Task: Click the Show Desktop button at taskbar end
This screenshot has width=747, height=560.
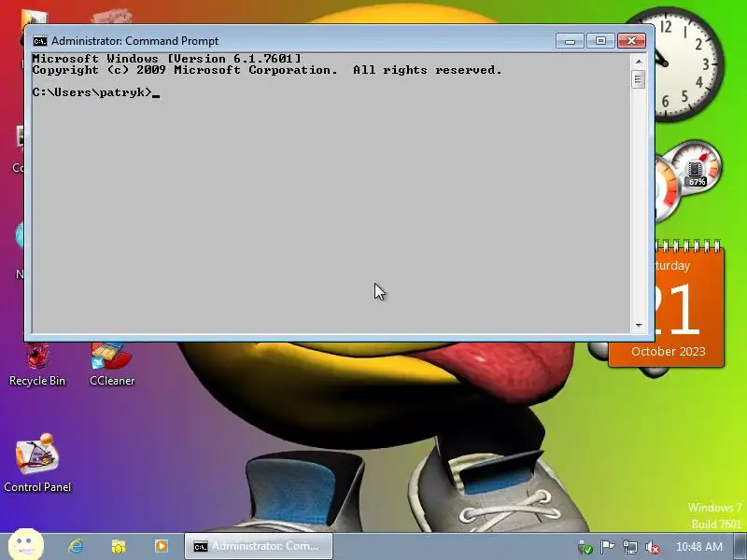Action: click(740, 547)
